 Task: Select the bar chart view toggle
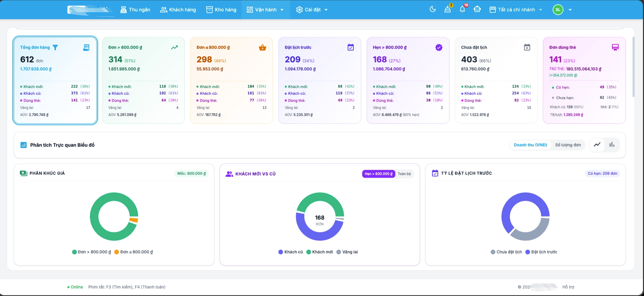[x=612, y=145]
